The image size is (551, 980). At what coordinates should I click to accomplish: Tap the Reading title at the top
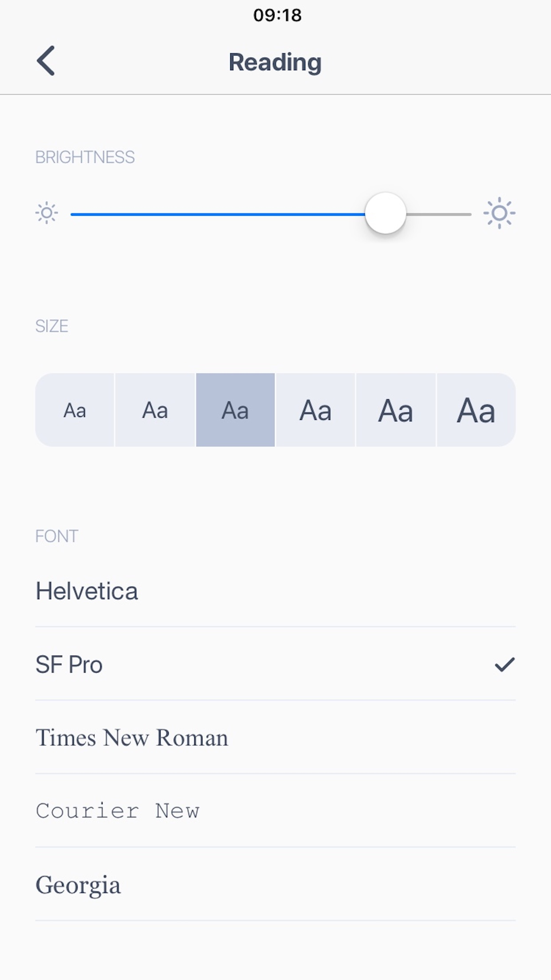275,62
